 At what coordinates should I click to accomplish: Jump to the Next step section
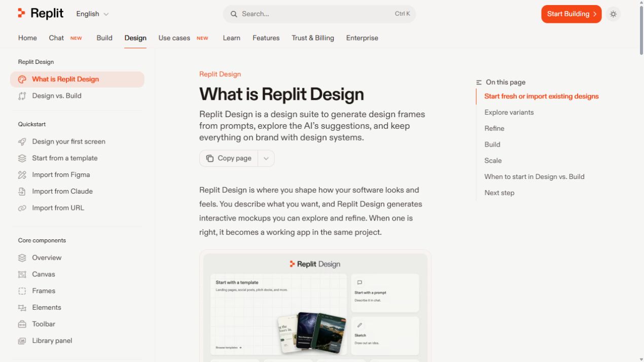[499, 193]
